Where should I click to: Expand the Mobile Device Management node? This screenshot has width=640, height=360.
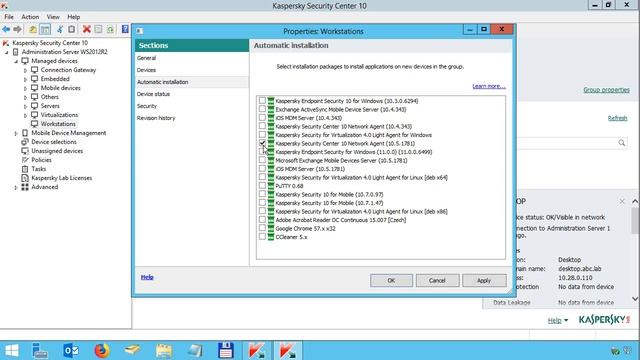click(x=16, y=133)
